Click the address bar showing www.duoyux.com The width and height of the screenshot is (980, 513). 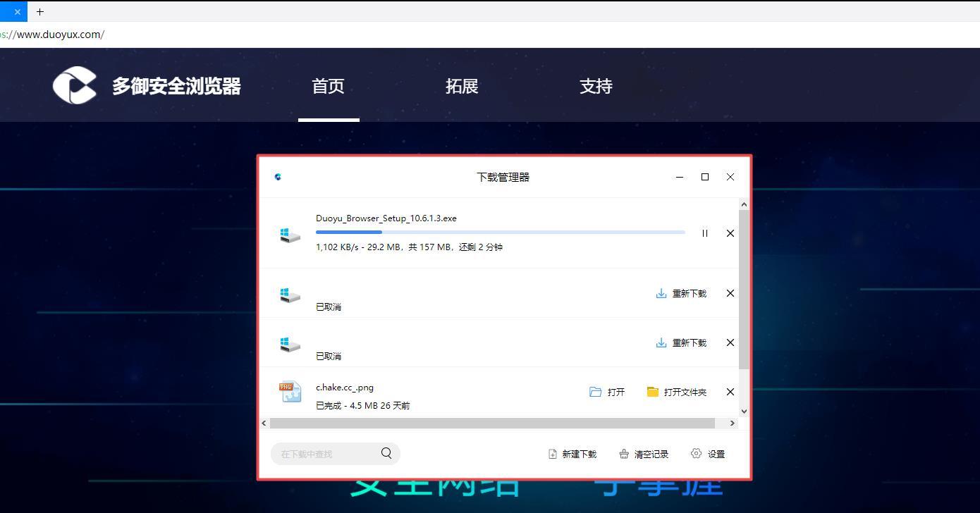point(490,35)
